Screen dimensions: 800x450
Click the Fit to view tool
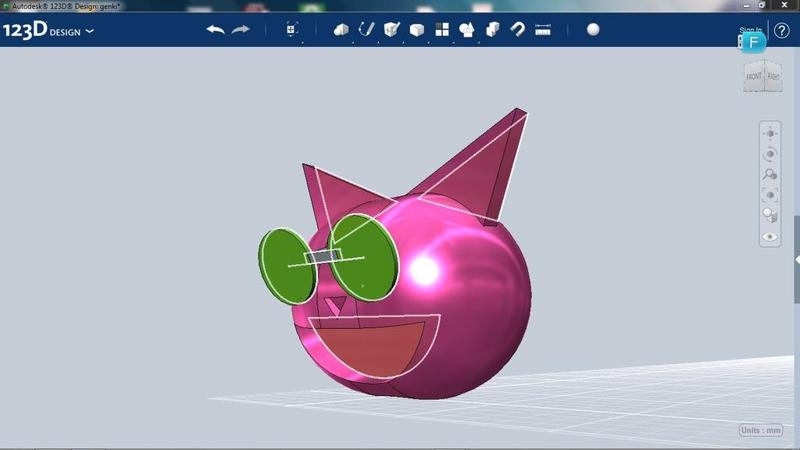(x=770, y=195)
